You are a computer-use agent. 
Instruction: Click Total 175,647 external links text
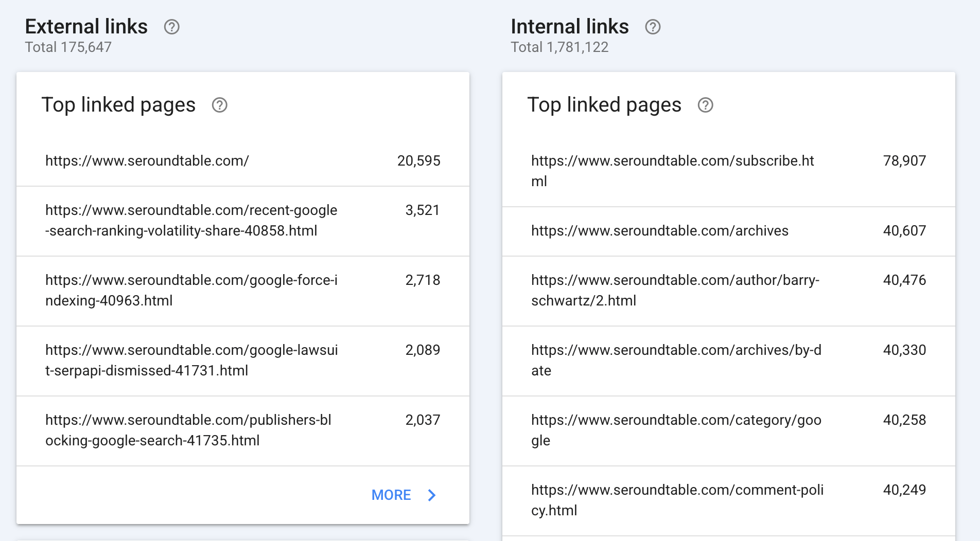68,47
